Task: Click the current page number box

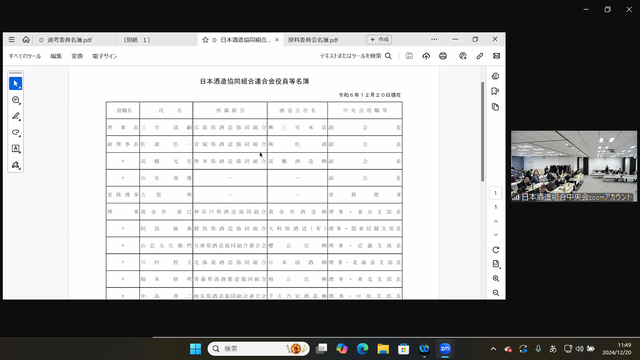Action: click(x=496, y=193)
